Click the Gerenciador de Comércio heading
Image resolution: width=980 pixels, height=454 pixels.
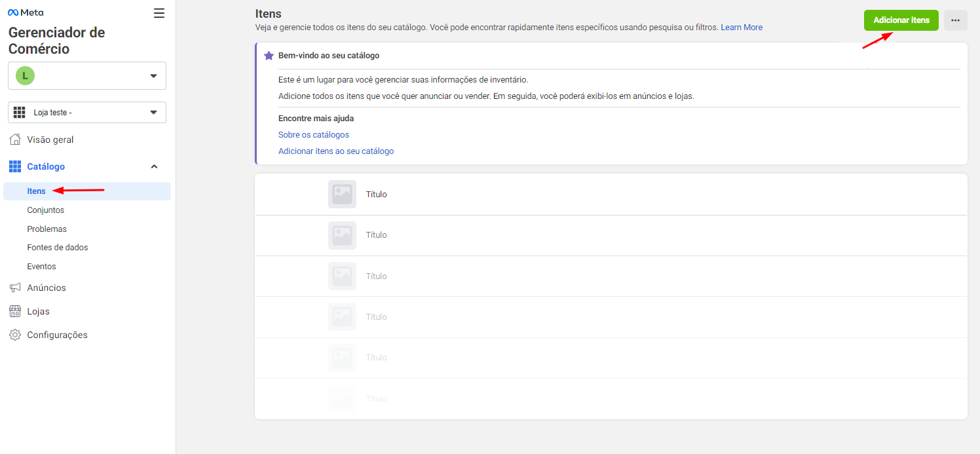pos(57,41)
